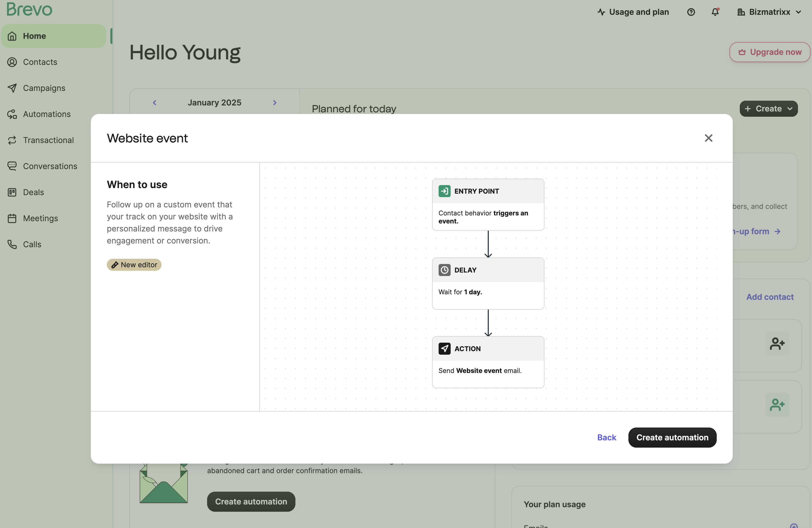Click the Delay clock icon
Image resolution: width=812 pixels, height=528 pixels.
444,270
